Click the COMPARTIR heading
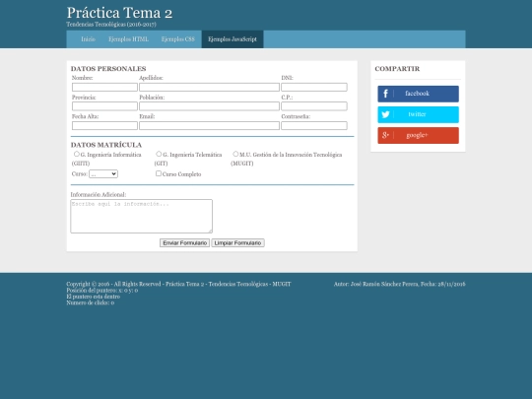This screenshot has height=399, width=532. pos(397,69)
